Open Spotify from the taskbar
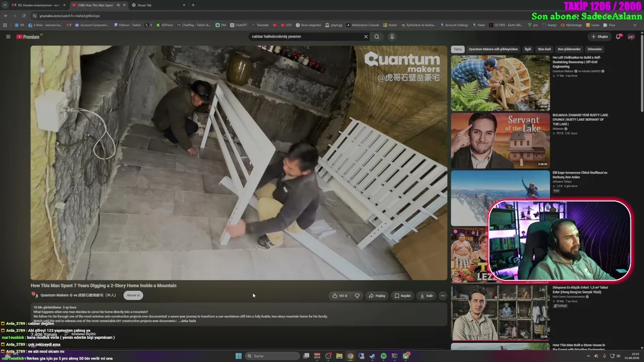This screenshot has height=362, width=644. [x=383, y=356]
